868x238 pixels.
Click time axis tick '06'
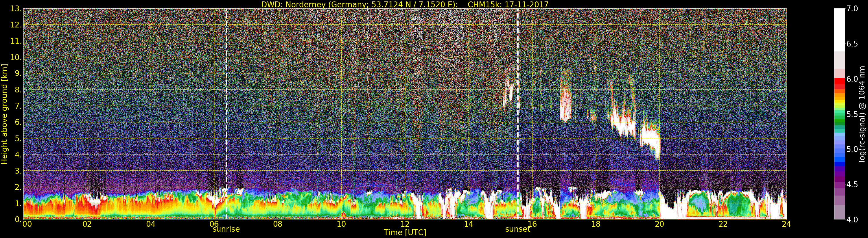click(x=214, y=224)
